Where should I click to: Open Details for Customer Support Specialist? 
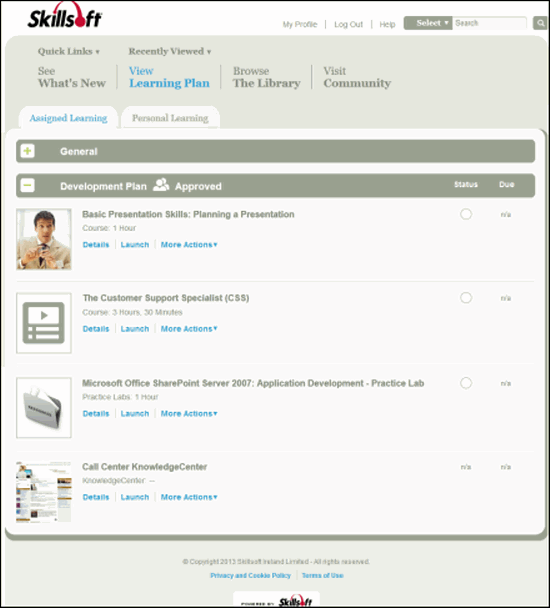point(96,329)
